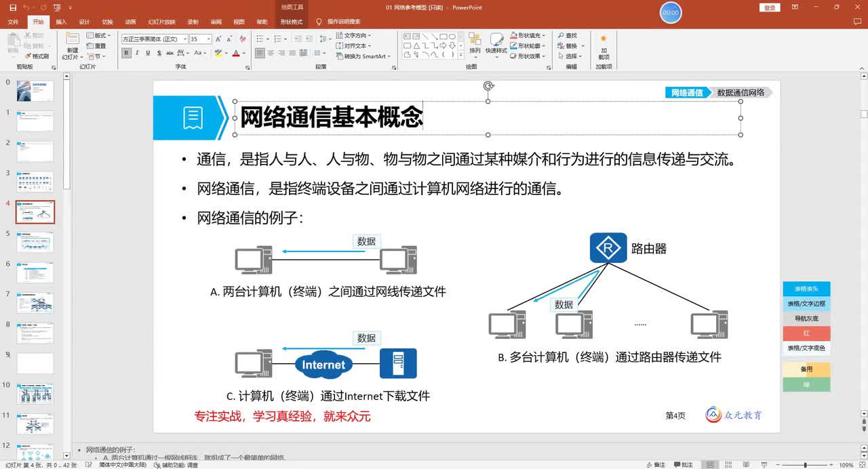
Task: Expand the shapes gallery with the More arrow
Action: pos(461,55)
